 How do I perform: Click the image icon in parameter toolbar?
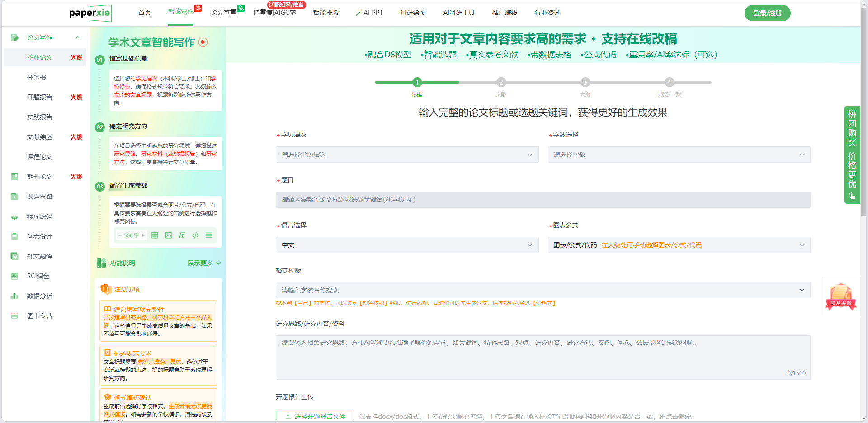pos(168,235)
